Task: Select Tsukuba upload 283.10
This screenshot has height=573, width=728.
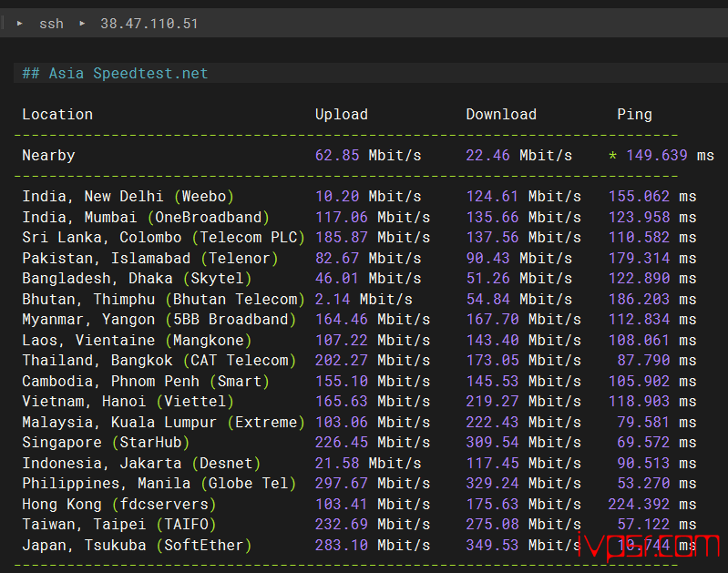Action: point(342,545)
